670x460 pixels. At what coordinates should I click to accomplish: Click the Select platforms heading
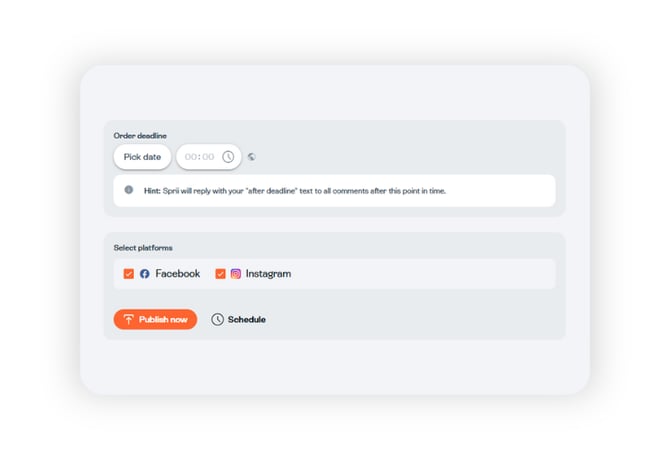(x=143, y=247)
